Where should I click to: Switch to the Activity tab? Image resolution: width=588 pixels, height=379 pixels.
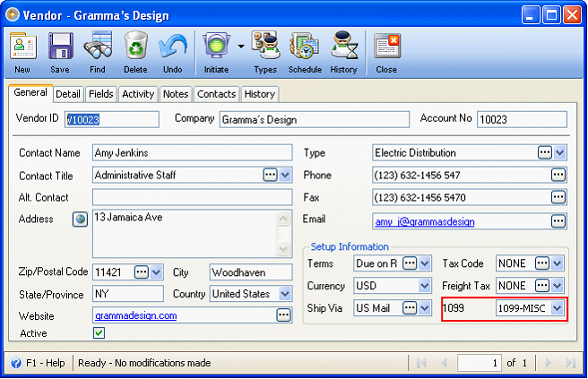(138, 94)
